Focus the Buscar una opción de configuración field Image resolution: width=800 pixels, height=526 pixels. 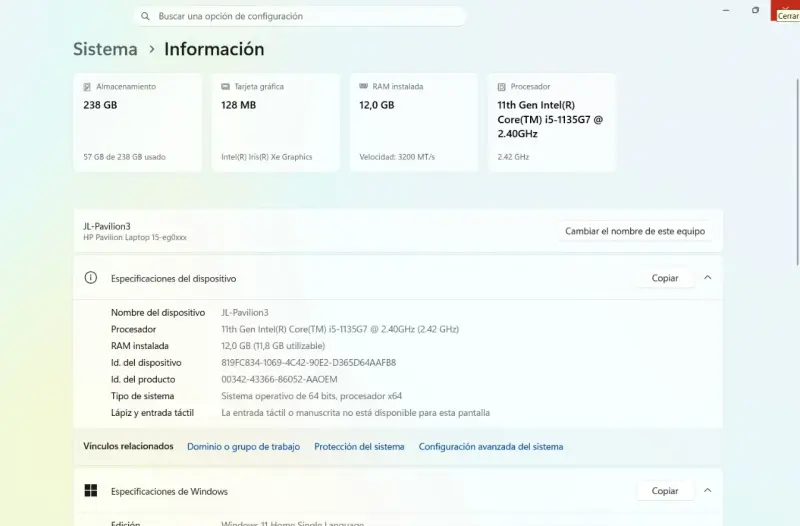(300, 16)
